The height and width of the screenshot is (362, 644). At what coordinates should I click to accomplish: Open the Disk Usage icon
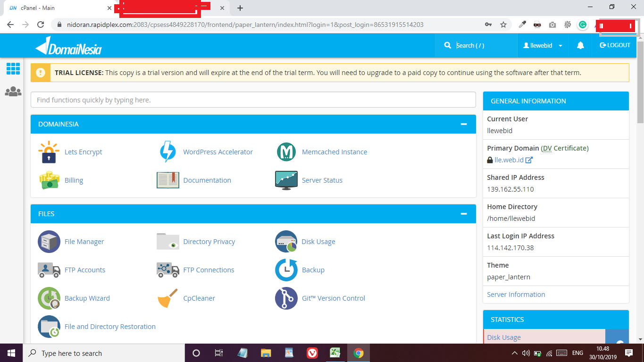point(286,242)
